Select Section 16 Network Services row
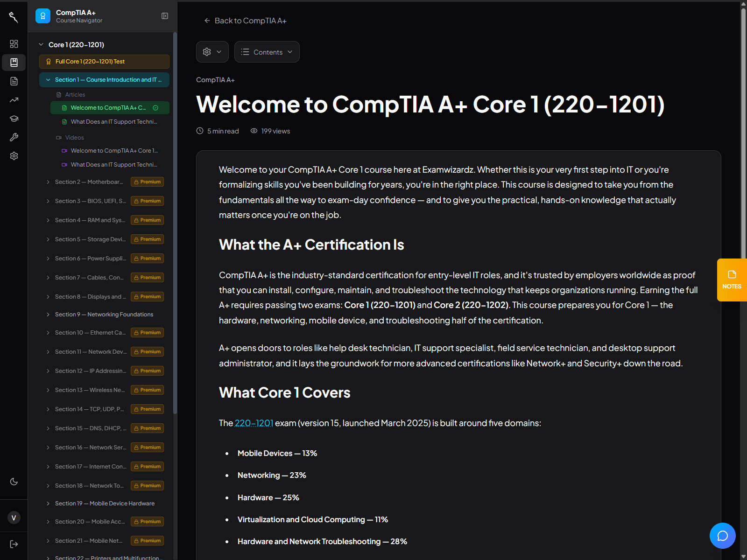The height and width of the screenshot is (560, 747). pos(104,448)
